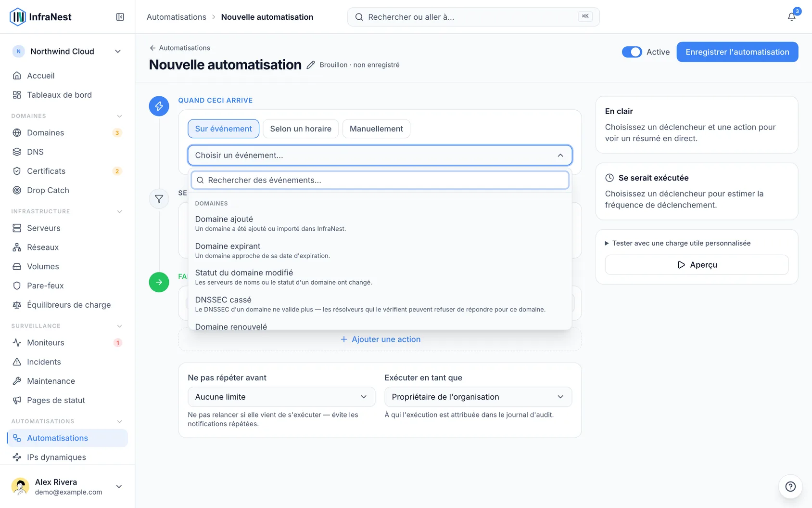Open Drop Catch in sidebar
812x508 pixels.
tap(67, 190)
